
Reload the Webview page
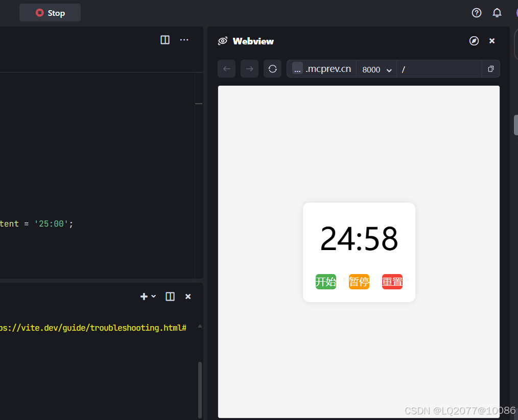(273, 68)
